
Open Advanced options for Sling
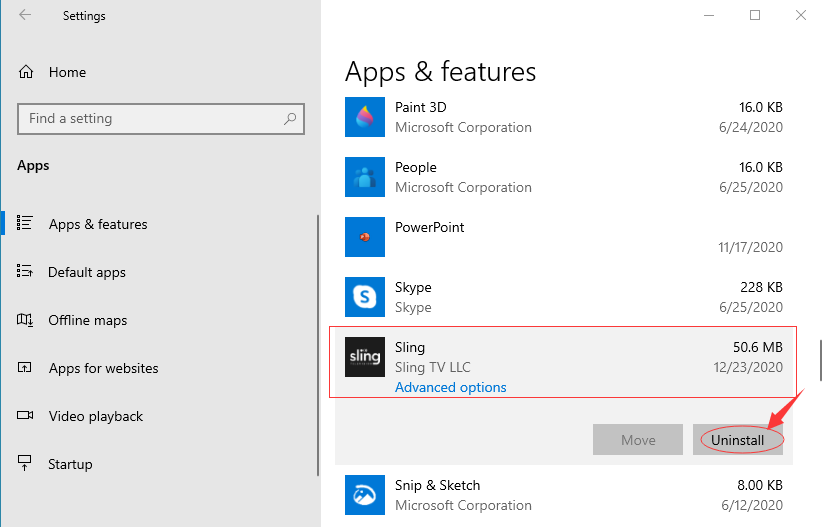(x=450, y=387)
